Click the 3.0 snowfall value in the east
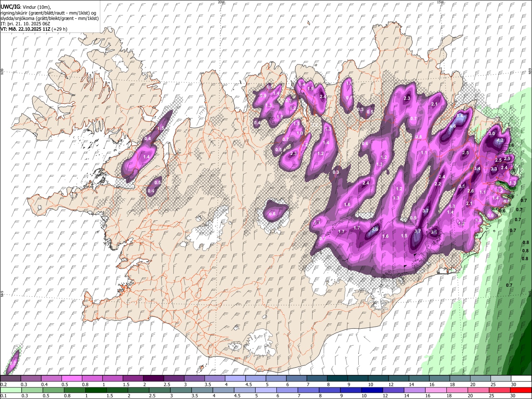Viewport: 532px width, 399px height. coord(492,133)
